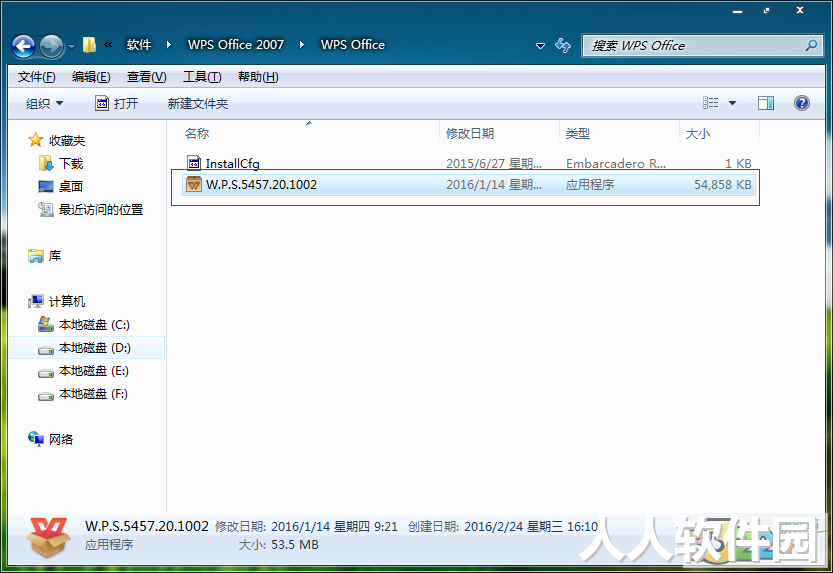
Task: Open 网络 in the navigation pane
Action: click(x=61, y=439)
